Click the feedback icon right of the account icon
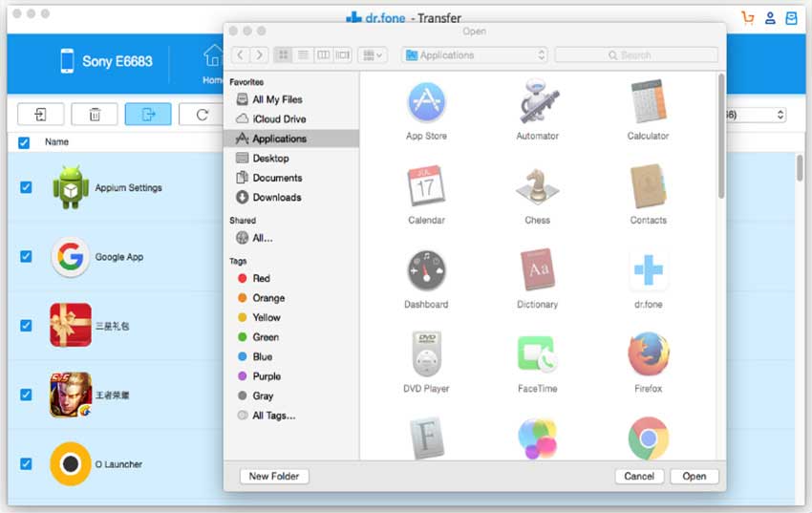This screenshot has width=812, height=513. point(791,18)
